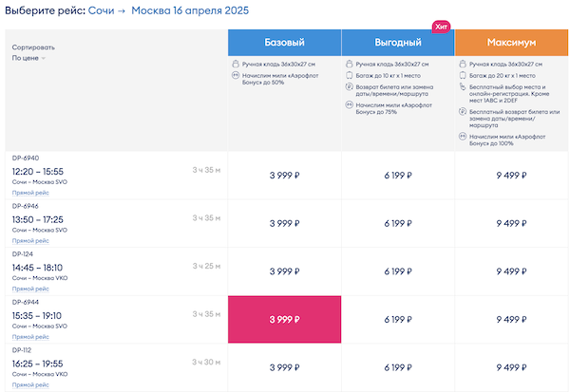Click ticket refund icon in Выгодный column
This screenshot has width=570, height=392.
point(349,86)
